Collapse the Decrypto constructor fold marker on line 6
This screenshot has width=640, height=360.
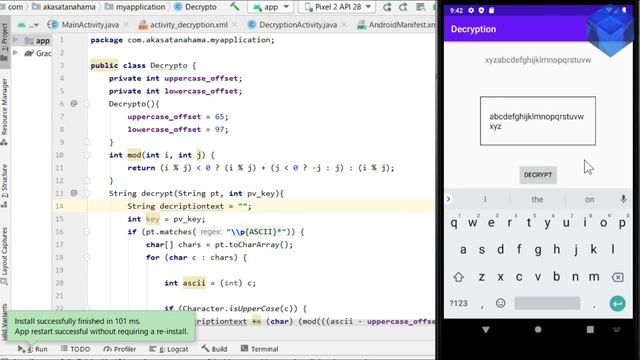tap(87, 104)
